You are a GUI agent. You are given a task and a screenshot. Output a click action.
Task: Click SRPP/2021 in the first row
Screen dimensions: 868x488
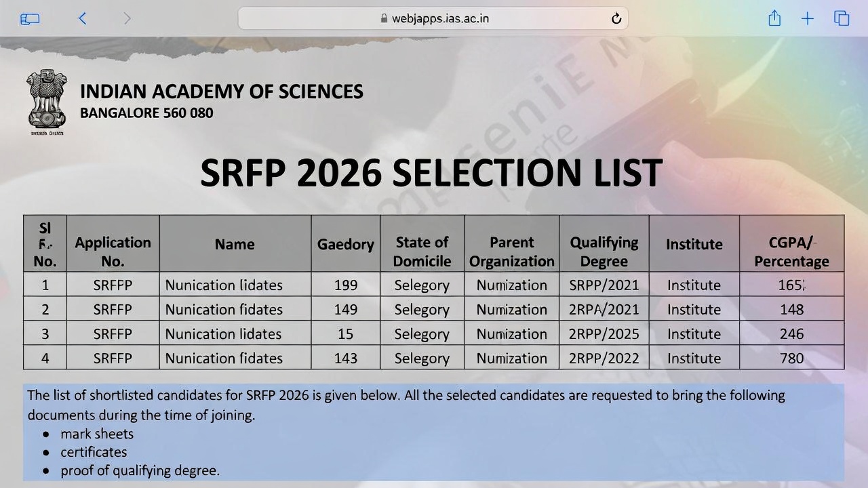tap(604, 285)
